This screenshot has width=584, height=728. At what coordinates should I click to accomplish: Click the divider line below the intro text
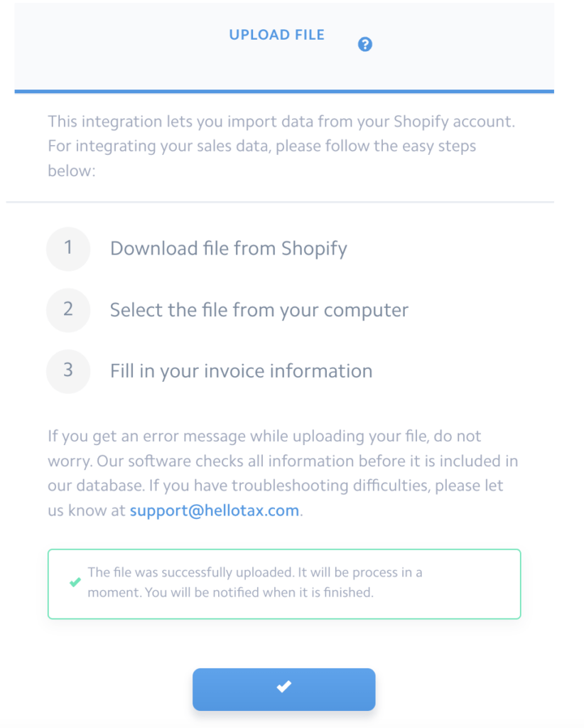[x=280, y=202]
